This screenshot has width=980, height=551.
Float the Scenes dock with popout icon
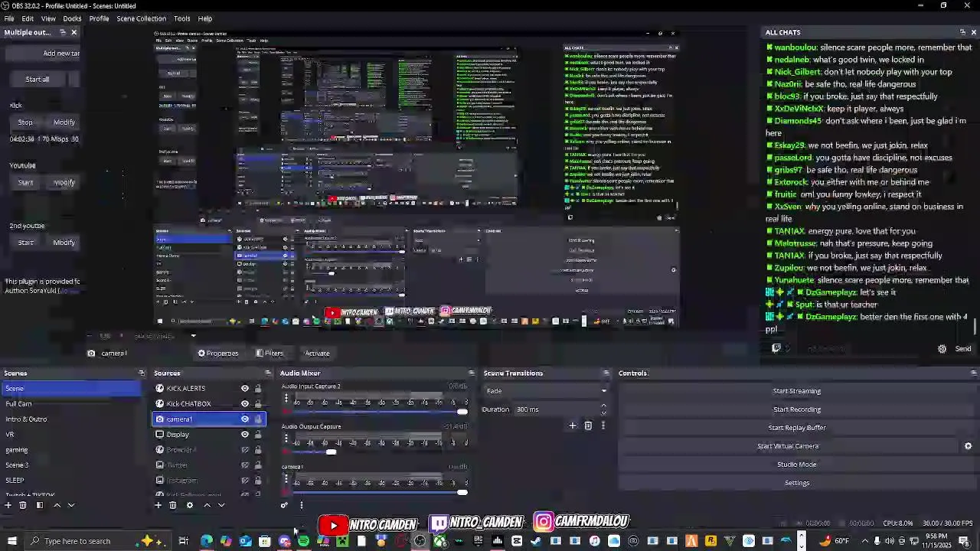(x=142, y=373)
